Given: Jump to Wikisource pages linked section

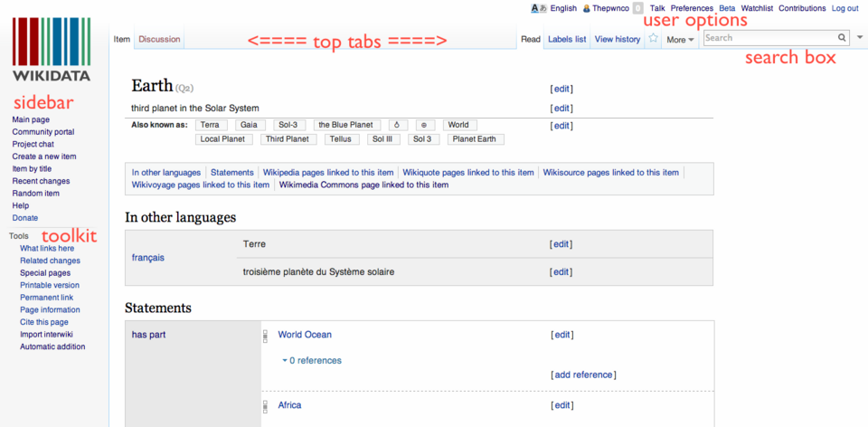Looking at the screenshot, I should click(610, 172).
